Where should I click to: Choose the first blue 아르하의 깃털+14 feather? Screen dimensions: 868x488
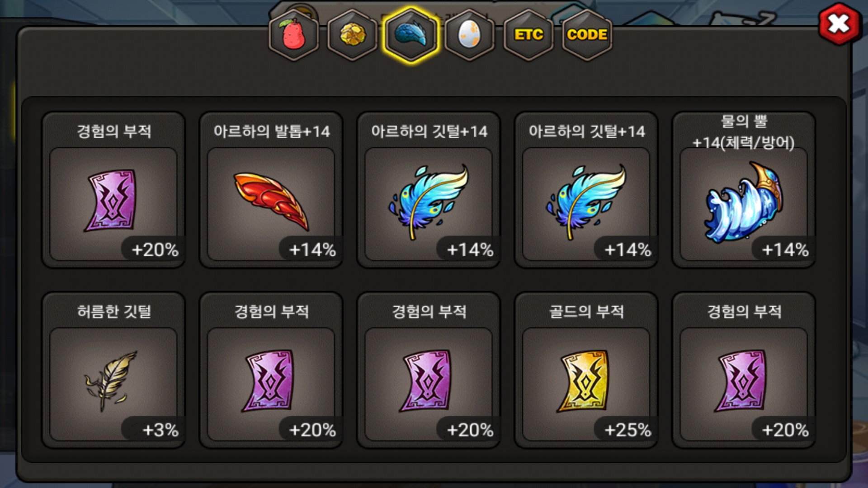[429, 190]
